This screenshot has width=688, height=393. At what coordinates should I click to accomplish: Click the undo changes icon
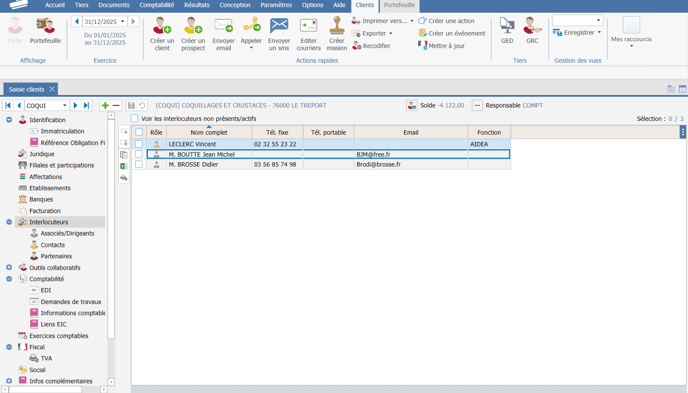coord(142,105)
